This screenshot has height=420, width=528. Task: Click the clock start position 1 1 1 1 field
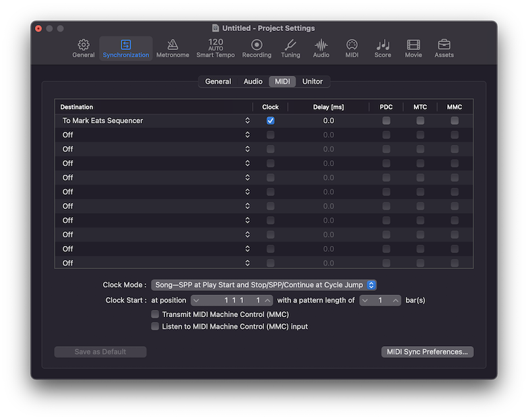(x=232, y=300)
